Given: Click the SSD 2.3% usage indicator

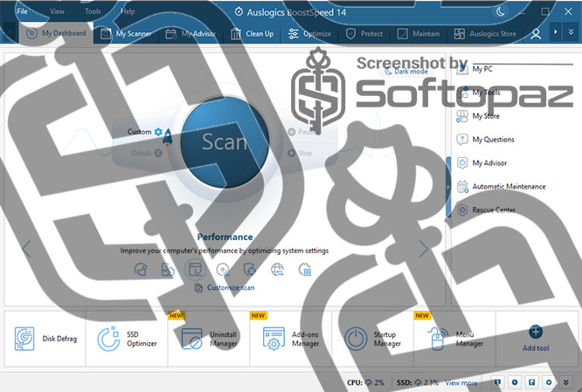Looking at the screenshot, I should point(418,382).
